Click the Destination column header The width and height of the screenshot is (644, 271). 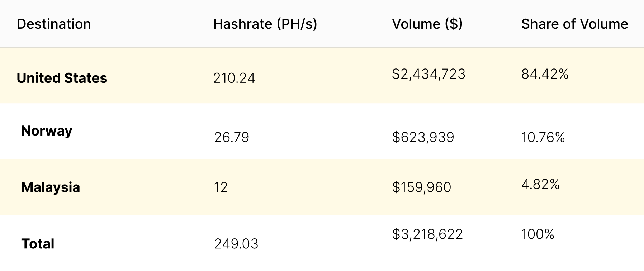(54, 24)
